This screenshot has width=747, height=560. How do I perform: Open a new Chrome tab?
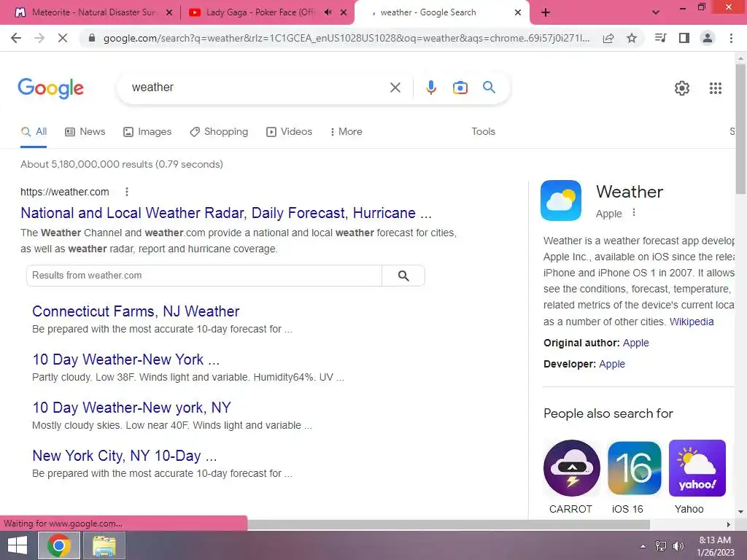(x=546, y=12)
